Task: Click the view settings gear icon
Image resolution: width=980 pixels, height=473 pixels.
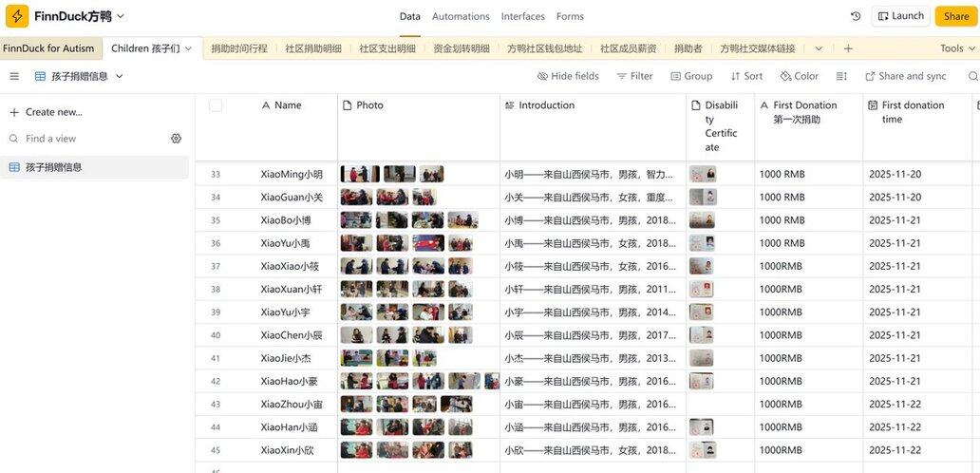Action: point(176,139)
